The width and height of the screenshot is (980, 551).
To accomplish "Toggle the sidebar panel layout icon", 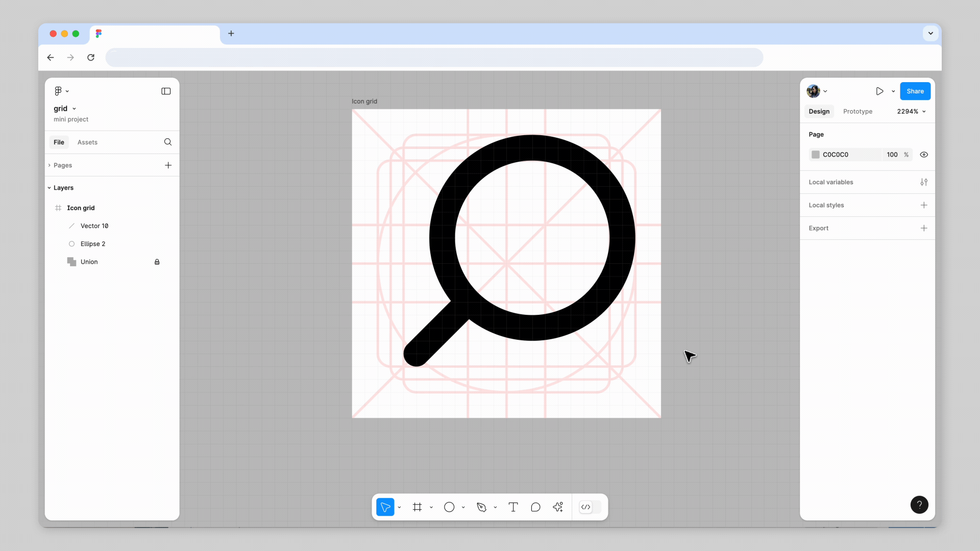I will (166, 91).
